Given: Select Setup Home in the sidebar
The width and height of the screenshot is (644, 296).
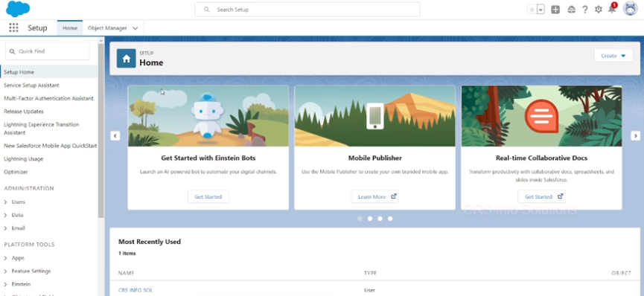Looking at the screenshot, I should 49,72.
